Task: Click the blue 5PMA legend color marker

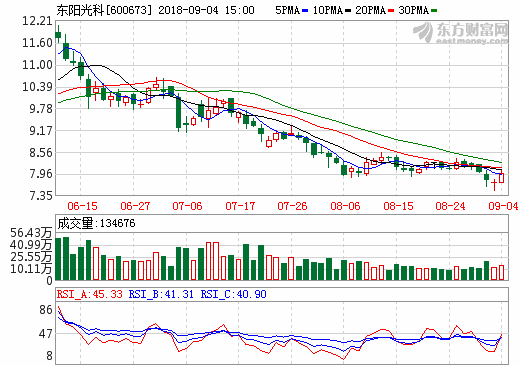Action: pos(305,11)
